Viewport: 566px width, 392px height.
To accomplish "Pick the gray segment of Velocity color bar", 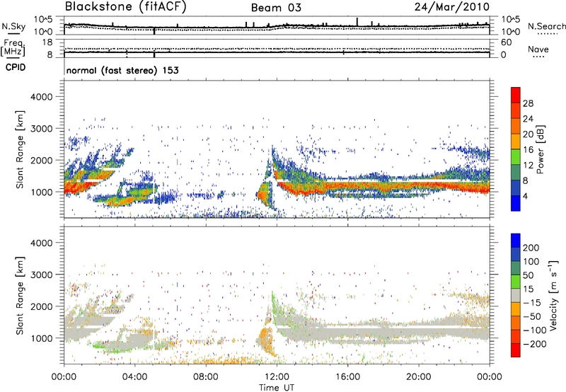I will click(516, 296).
